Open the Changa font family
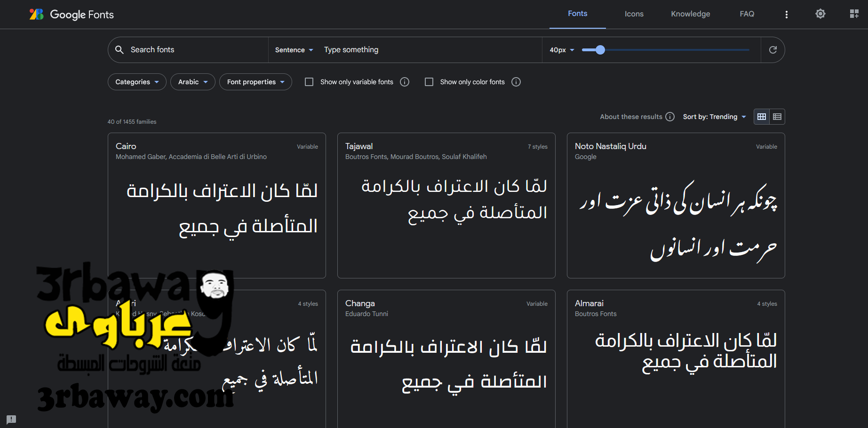The width and height of the screenshot is (868, 428). coord(360,303)
